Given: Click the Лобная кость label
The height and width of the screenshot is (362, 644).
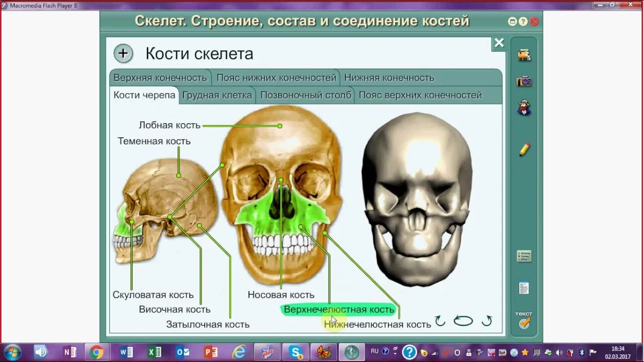Looking at the screenshot, I should tap(170, 125).
